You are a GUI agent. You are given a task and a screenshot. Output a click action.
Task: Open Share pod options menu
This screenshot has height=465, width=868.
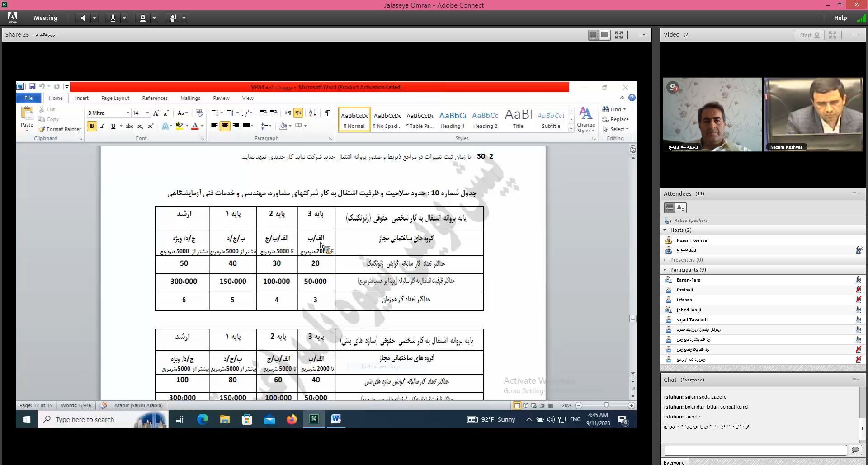[x=642, y=35]
